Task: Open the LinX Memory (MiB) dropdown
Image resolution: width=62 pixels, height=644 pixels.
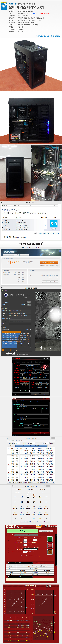Action: (x=32, y=443)
